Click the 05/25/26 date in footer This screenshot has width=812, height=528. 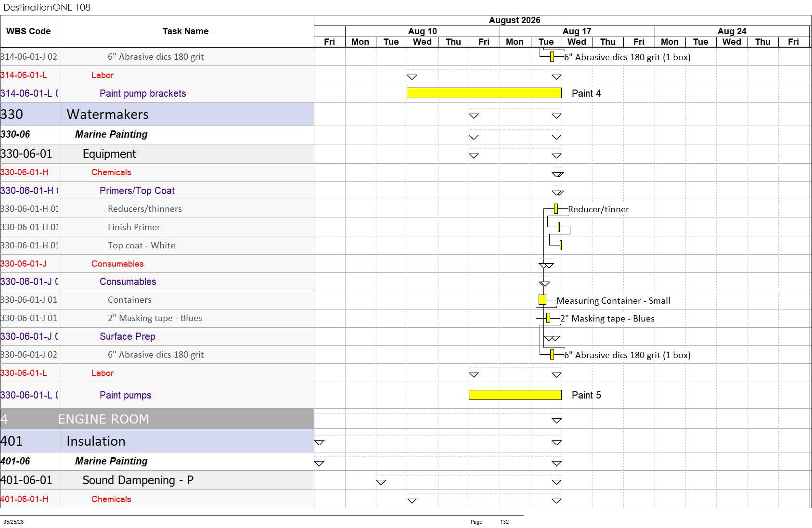click(13, 522)
